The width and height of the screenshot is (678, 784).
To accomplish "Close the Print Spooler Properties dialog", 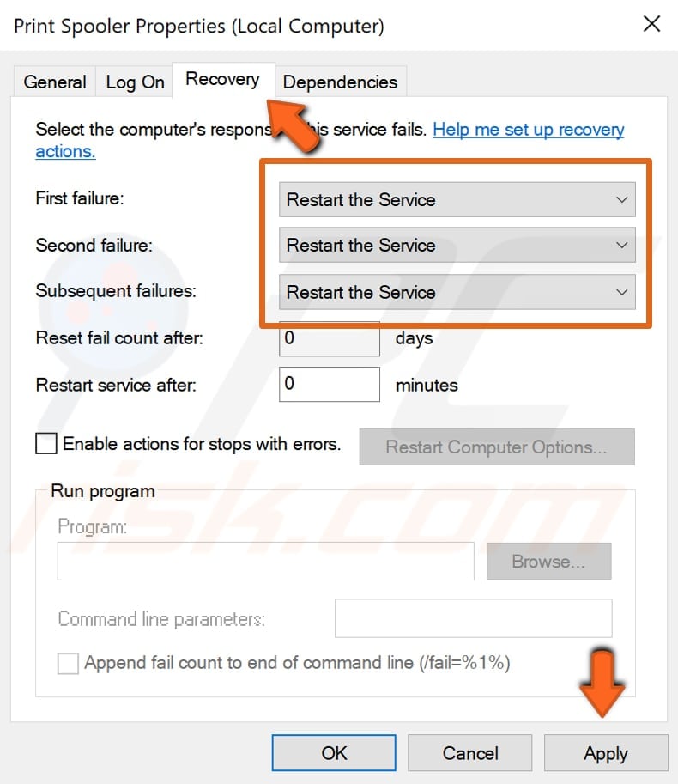I will click(651, 24).
